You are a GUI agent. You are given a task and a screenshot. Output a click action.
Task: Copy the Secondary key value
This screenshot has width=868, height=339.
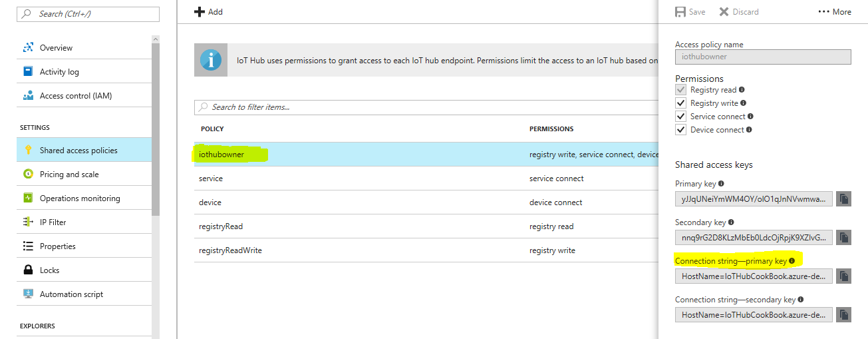pyautogui.click(x=843, y=237)
